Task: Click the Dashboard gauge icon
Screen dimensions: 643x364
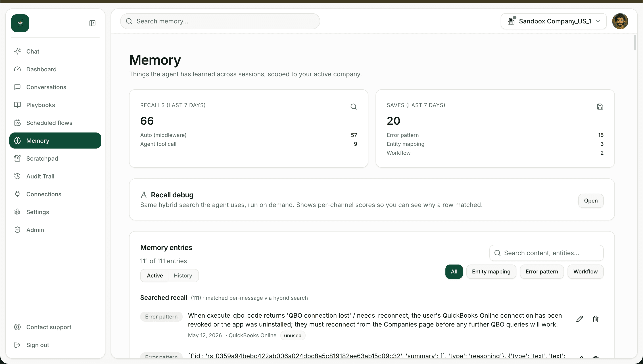Action: coord(17,69)
